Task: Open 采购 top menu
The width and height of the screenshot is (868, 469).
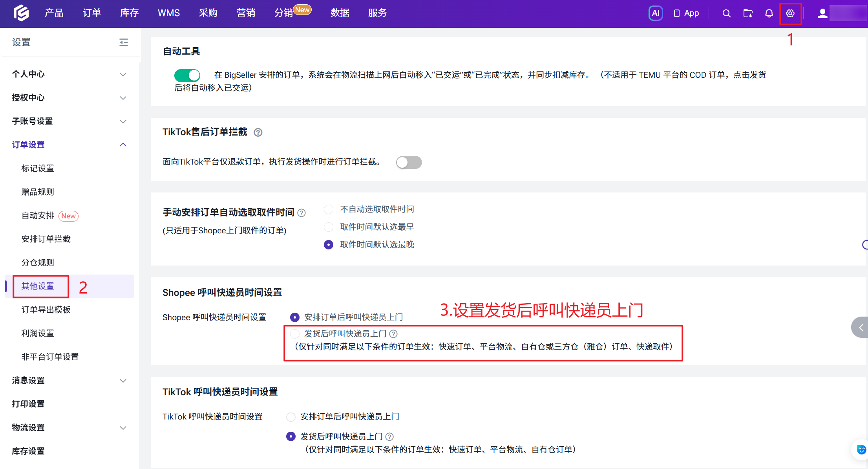Action: point(208,13)
